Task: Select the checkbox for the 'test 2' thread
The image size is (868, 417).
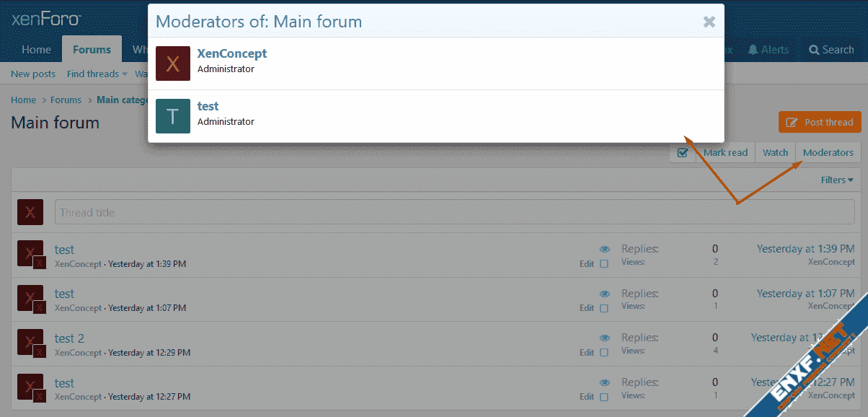Action: (604, 353)
